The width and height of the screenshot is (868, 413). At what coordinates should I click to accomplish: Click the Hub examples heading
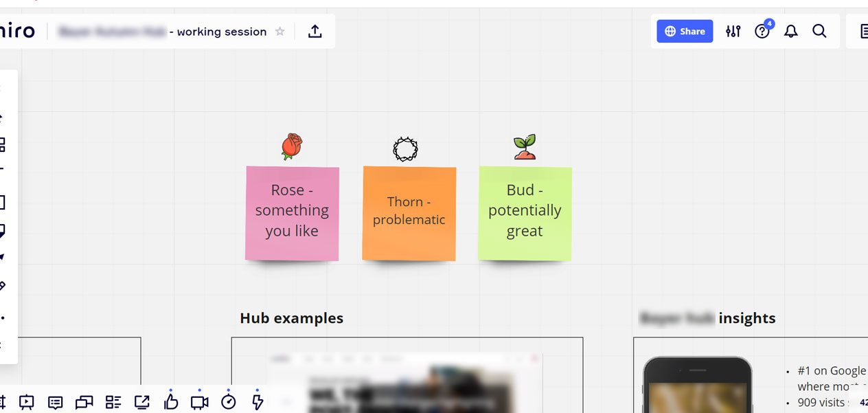click(292, 318)
